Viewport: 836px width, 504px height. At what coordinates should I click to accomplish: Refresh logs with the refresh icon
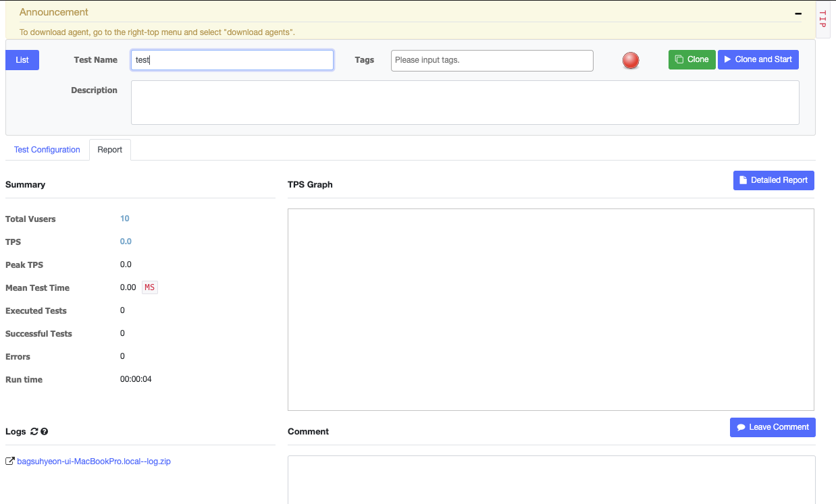coord(34,432)
